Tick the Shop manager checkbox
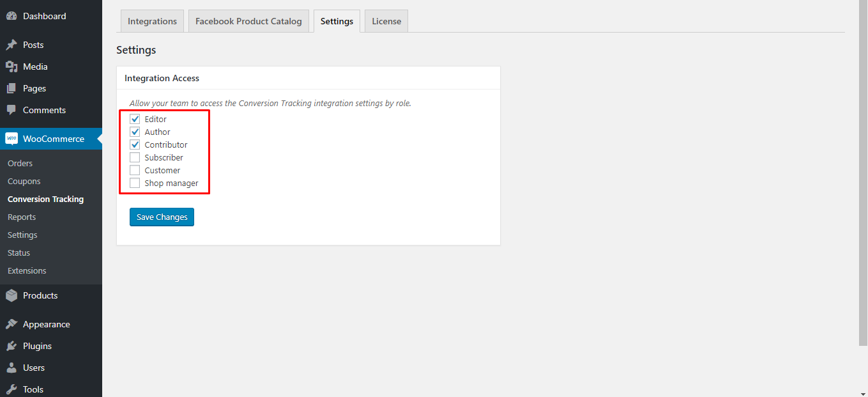The width and height of the screenshot is (868, 397). [135, 183]
